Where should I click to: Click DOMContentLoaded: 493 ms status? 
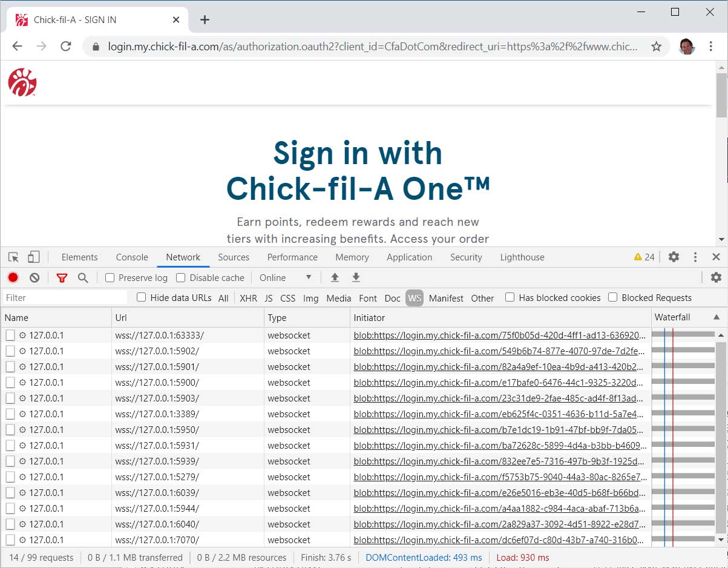(x=424, y=558)
